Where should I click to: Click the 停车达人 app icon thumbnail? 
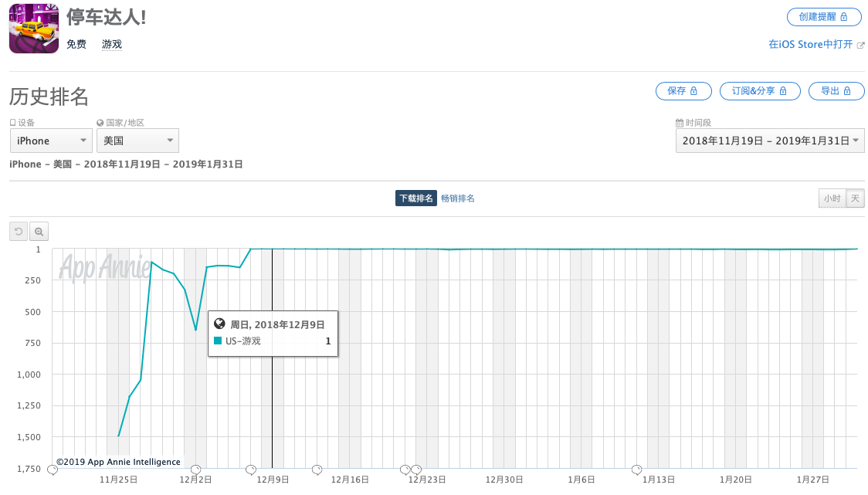point(34,29)
